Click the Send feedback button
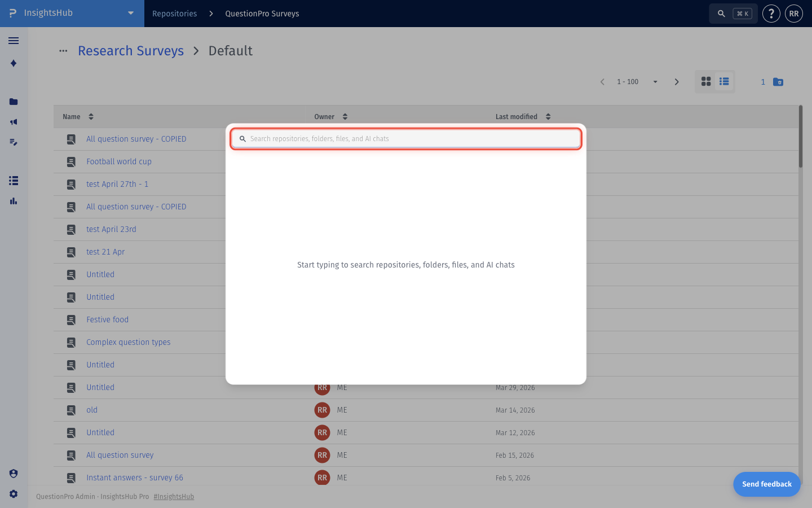Screen dimensions: 812x508 pos(767,484)
